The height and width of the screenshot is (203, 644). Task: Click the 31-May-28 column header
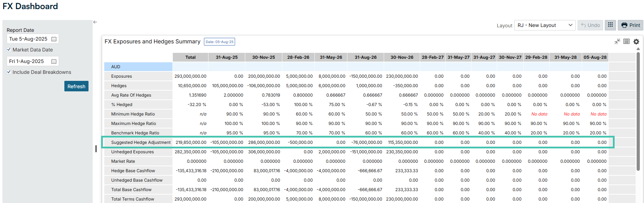(565, 57)
